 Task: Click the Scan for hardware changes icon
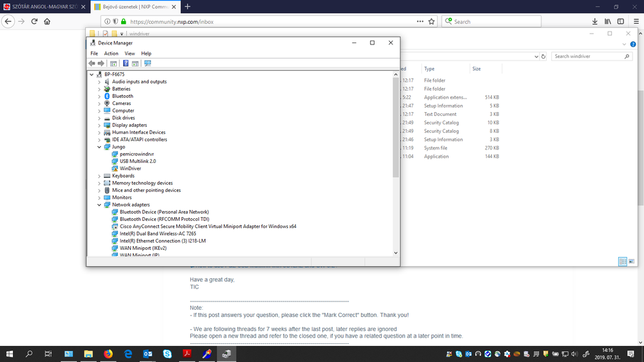(148, 63)
